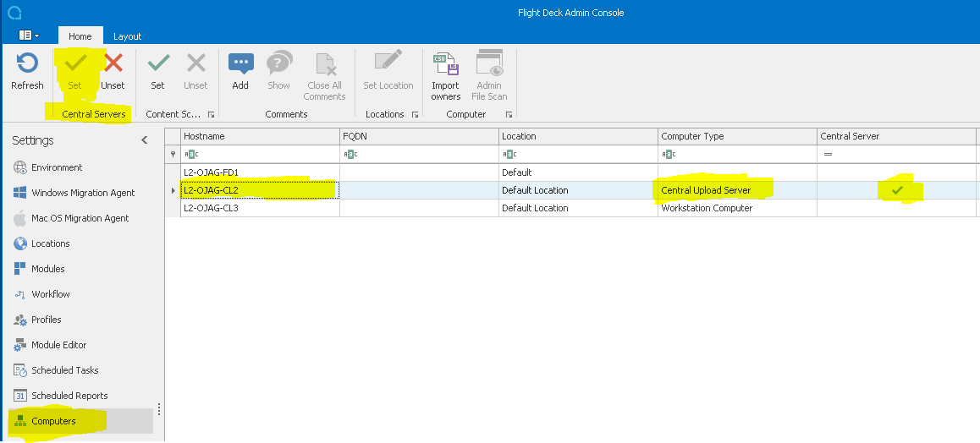Select hostname L2-OJAG-CL2
The image size is (980, 443).
pyautogui.click(x=260, y=190)
